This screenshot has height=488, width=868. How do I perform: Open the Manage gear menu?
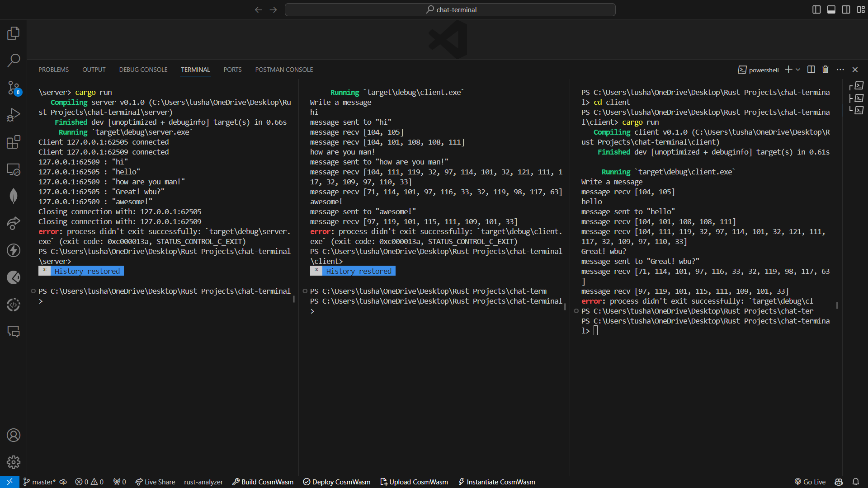[x=14, y=462]
